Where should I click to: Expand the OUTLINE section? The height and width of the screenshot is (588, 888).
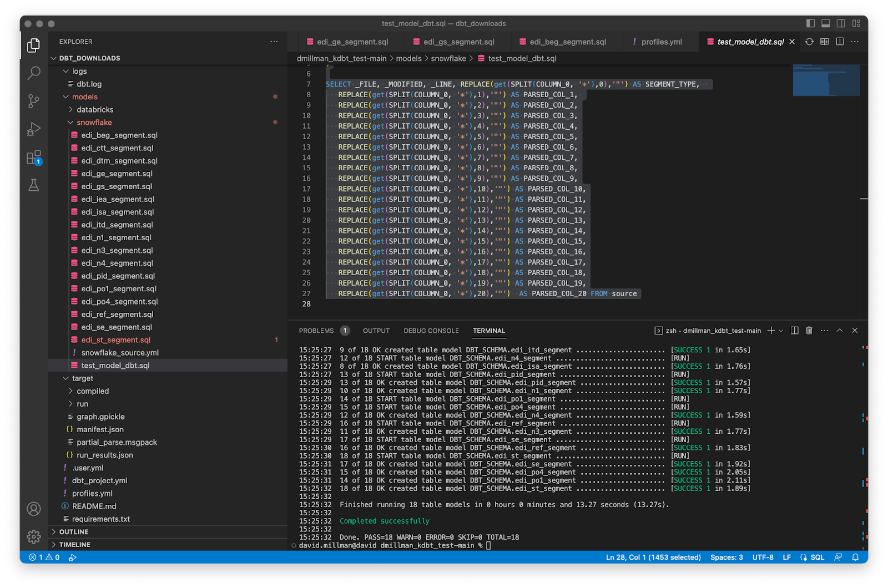coord(168,532)
